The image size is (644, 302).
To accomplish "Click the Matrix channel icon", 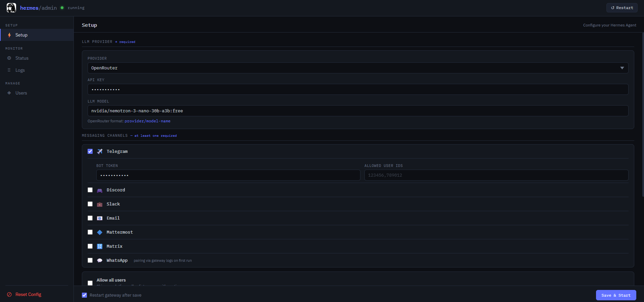I will [100, 246].
